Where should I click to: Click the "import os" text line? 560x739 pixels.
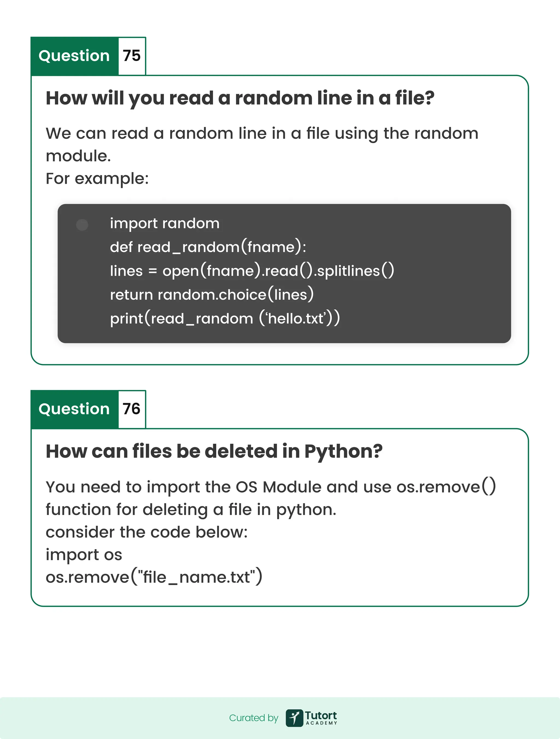(84, 555)
